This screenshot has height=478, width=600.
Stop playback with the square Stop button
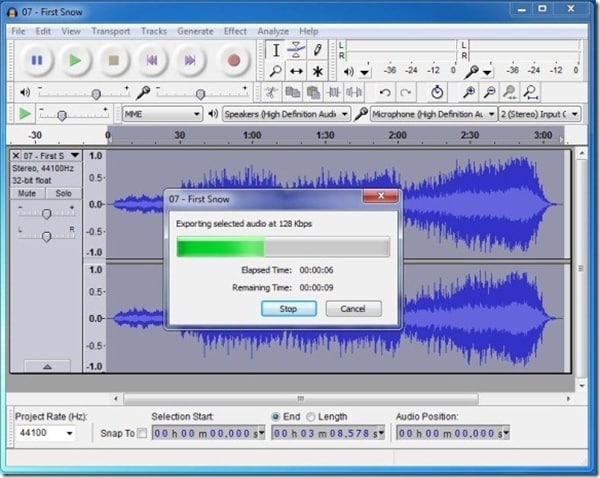tap(113, 60)
